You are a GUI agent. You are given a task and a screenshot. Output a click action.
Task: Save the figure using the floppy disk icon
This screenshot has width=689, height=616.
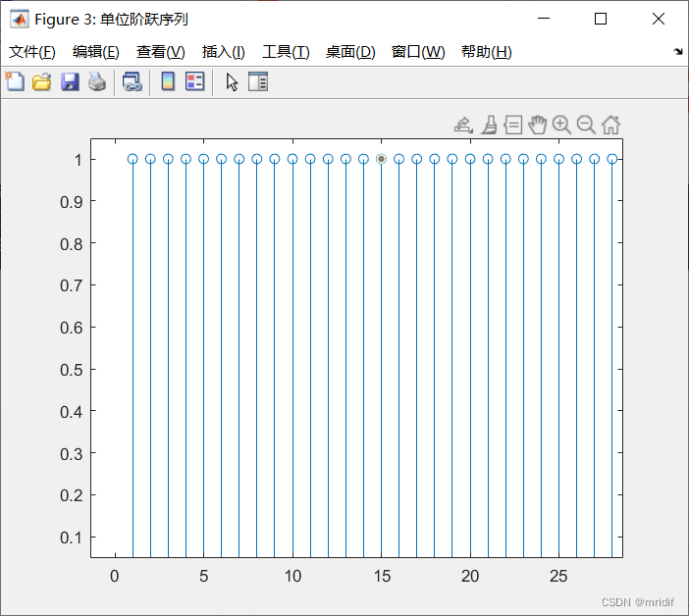70,81
